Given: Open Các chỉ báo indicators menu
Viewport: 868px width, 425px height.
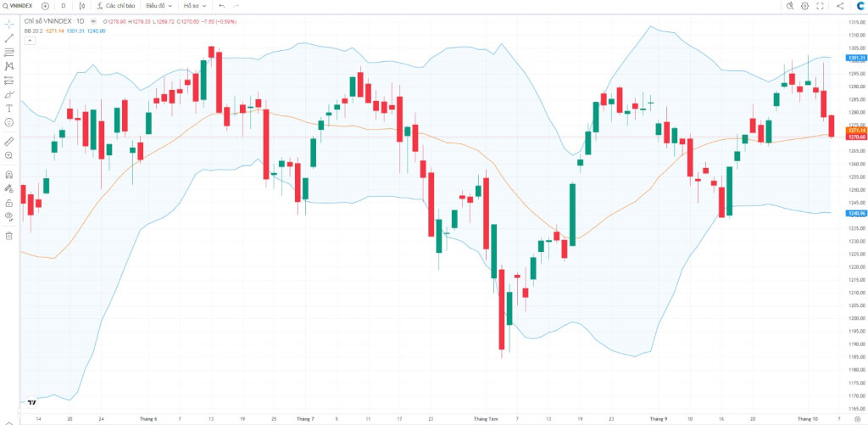Looking at the screenshot, I should pos(115,6).
